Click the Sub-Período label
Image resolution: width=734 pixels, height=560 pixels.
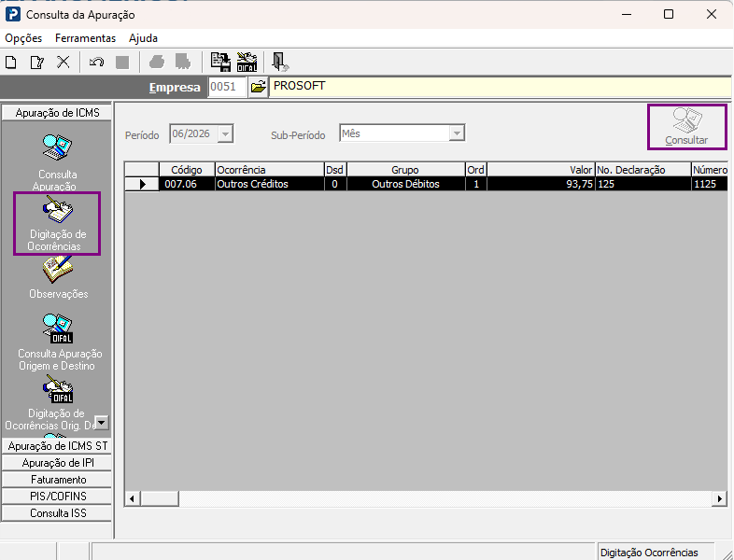298,135
